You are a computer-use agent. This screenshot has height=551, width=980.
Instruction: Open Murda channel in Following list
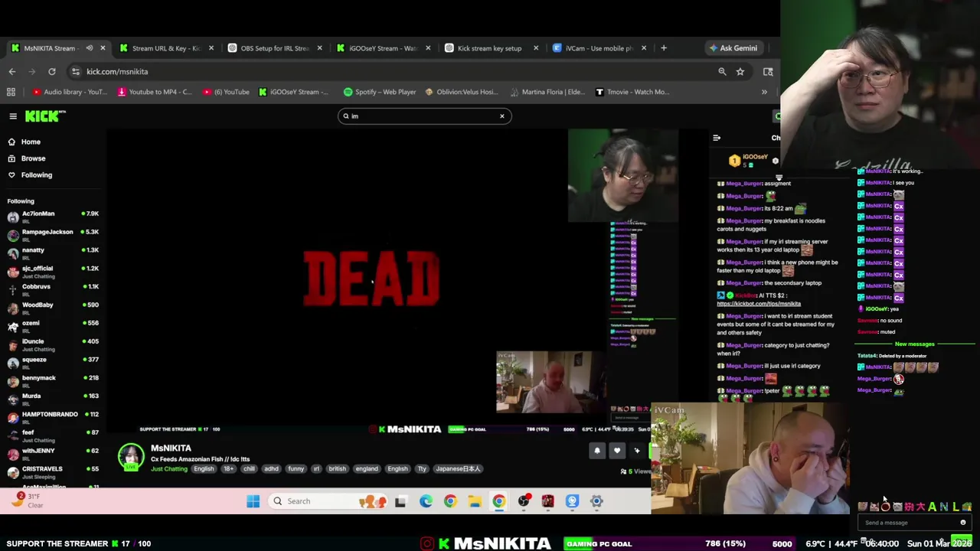(52, 399)
